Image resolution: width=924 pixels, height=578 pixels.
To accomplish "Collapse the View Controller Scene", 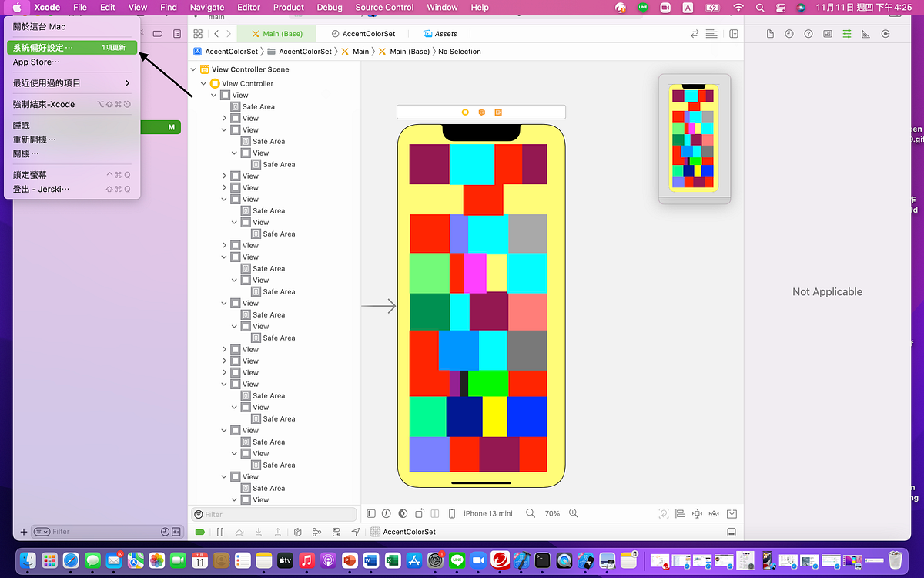I will pos(193,69).
